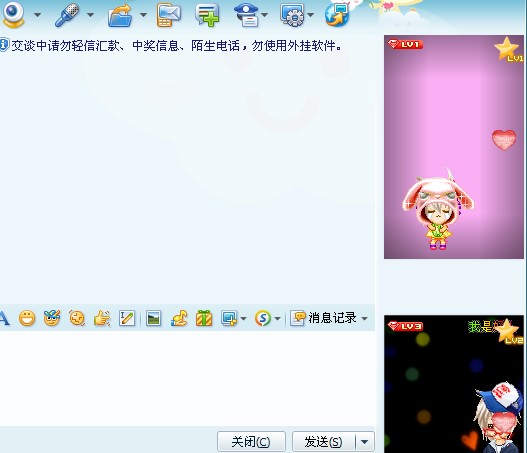The height and width of the screenshot is (453, 527).
Task: Click my own dark QQ show avatar
Action: click(454, 384)
